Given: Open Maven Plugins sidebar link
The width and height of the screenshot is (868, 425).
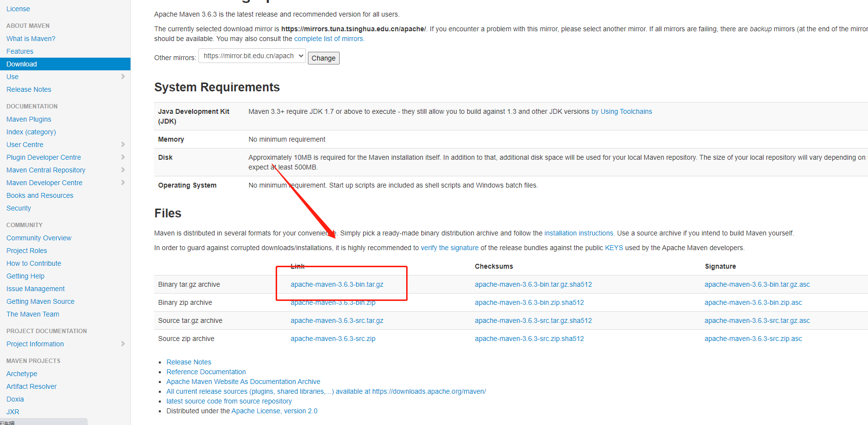Looking at the screenshot, I should click(29, 119).
